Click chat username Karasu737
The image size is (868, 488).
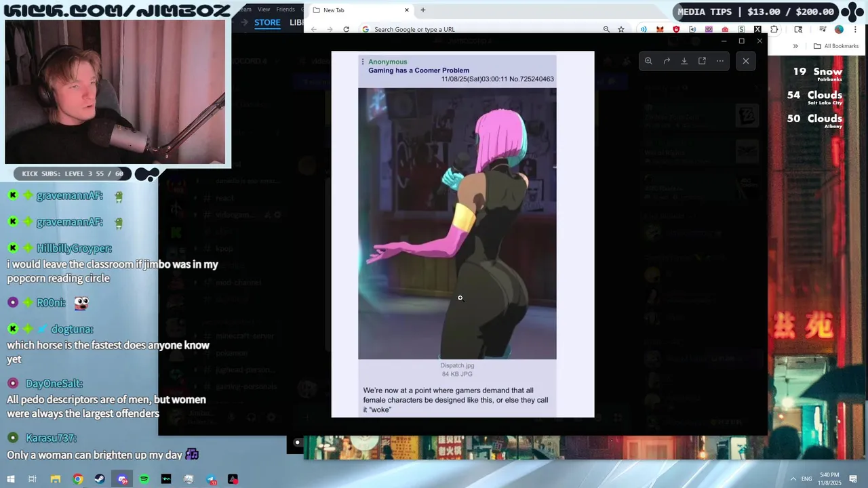click(51, 438)
